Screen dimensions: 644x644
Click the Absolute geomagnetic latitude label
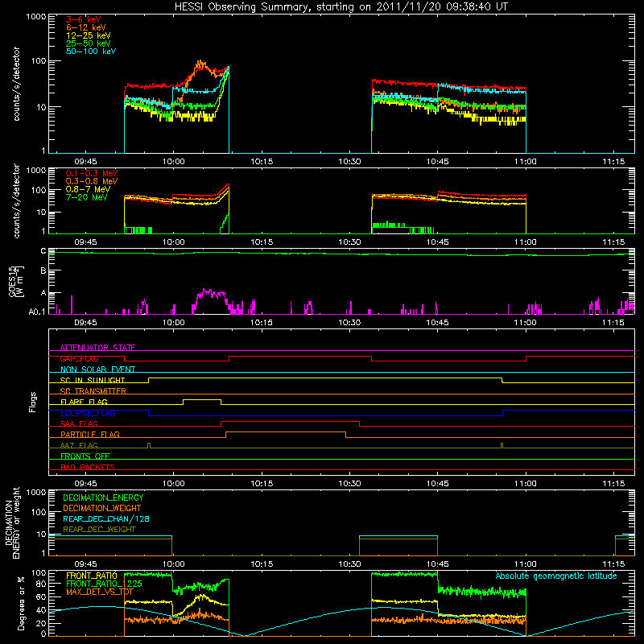pos(556,576)
